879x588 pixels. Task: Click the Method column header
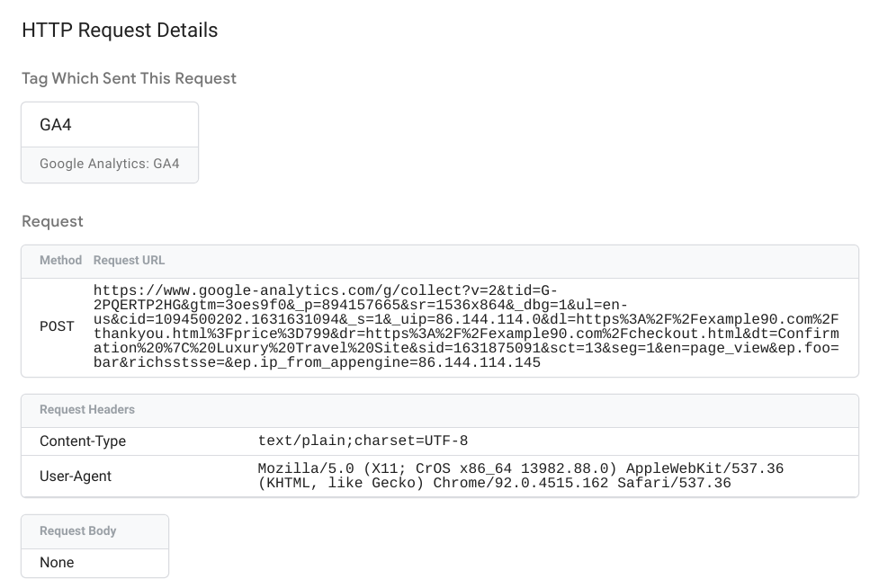60,260
